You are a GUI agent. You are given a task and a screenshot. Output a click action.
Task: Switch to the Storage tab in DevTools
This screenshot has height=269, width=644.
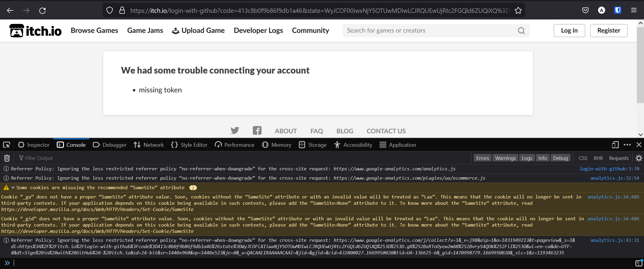coord(312,145)
